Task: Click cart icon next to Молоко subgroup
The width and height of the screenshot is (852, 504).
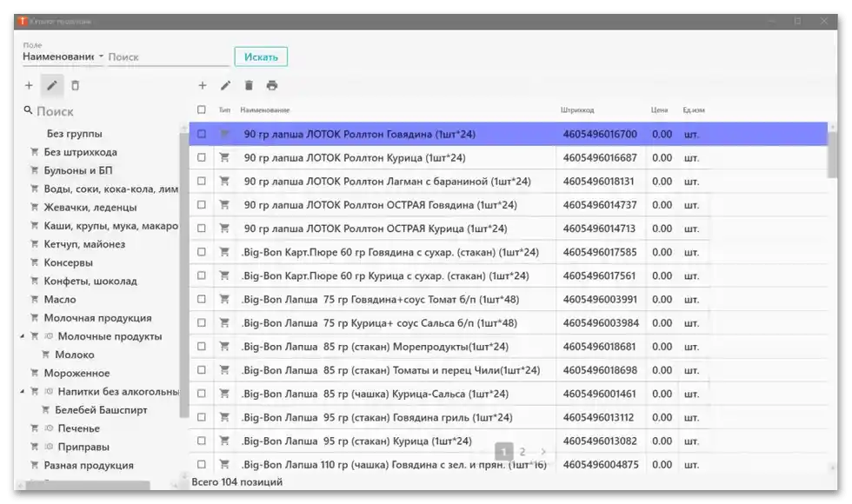Action: point(45,355)
